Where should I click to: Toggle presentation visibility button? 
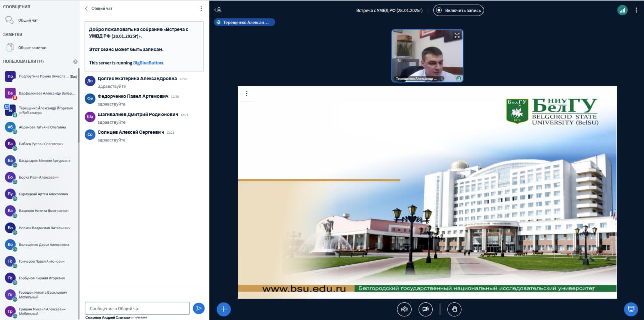(x=631, y=309)
